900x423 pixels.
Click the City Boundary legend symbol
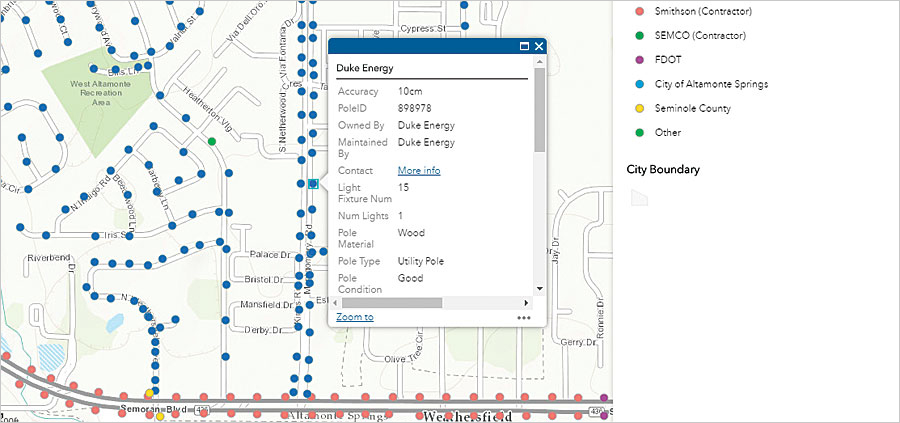(639, 198)
